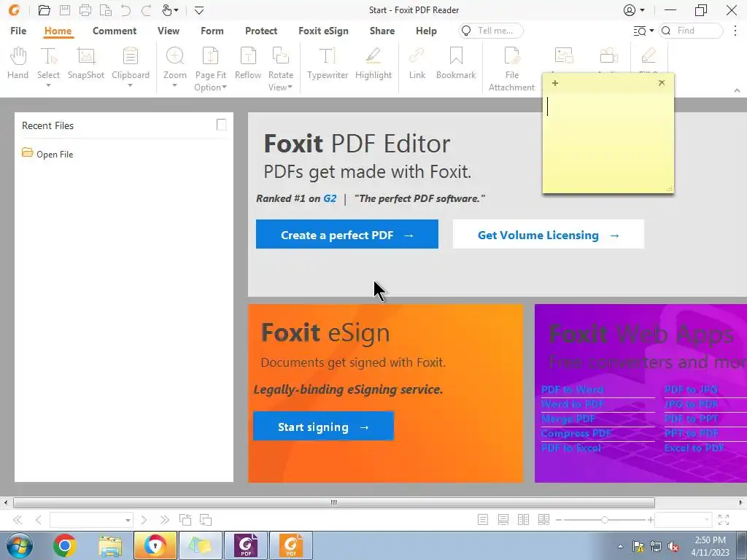This screenshot has width=747, height=560.
Task: Click the Redo arrow icon
Action: click(x=146, y=10)
